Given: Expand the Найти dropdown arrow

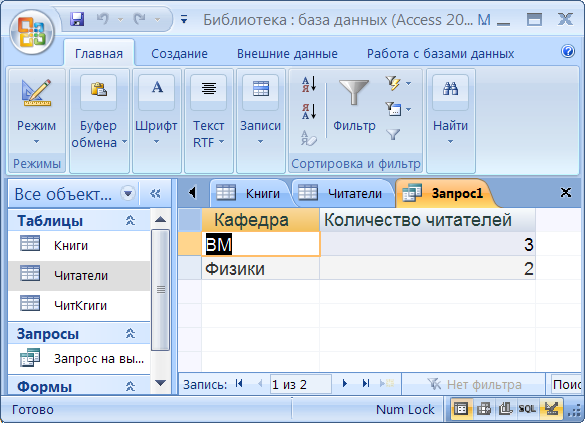Looking at the screenshot, I should click(450, 142).
